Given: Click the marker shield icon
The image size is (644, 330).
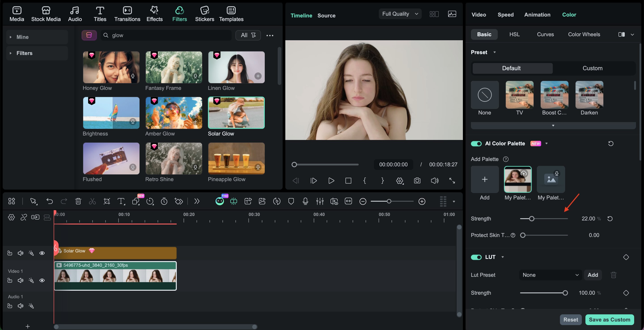Looking at the screenshot, I should [291, 201].
